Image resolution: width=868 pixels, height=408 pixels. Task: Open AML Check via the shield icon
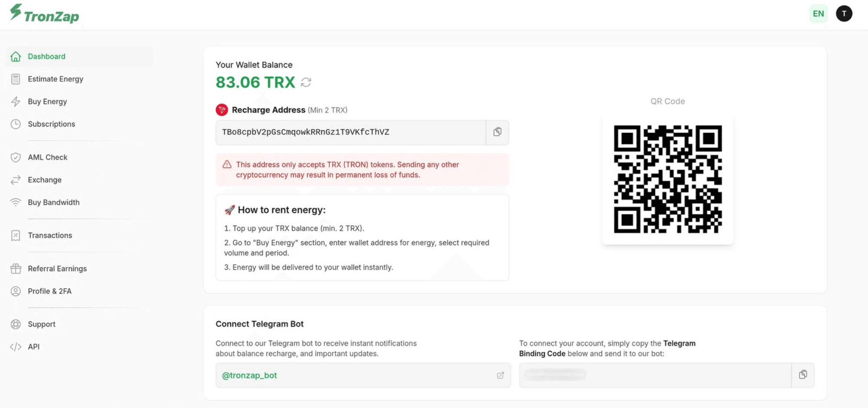[16, 157]
